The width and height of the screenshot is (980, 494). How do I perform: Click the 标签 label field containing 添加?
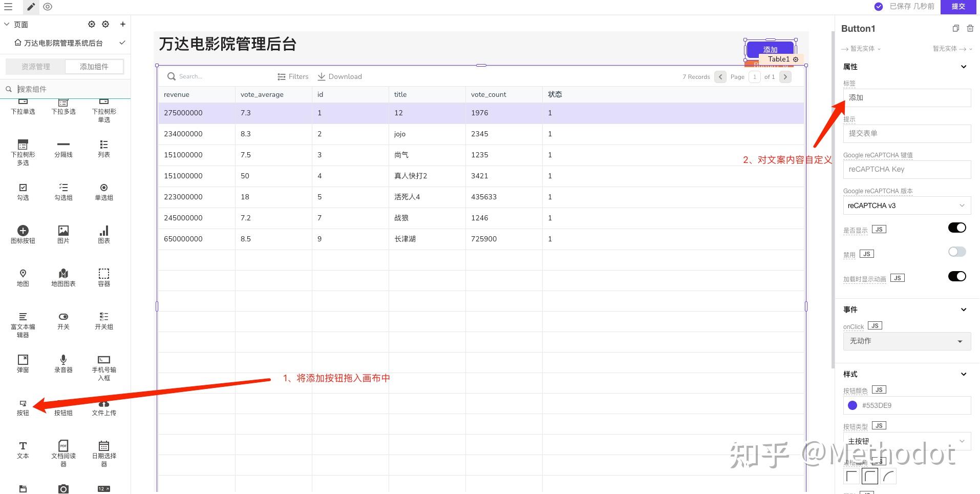click(907, 98)
